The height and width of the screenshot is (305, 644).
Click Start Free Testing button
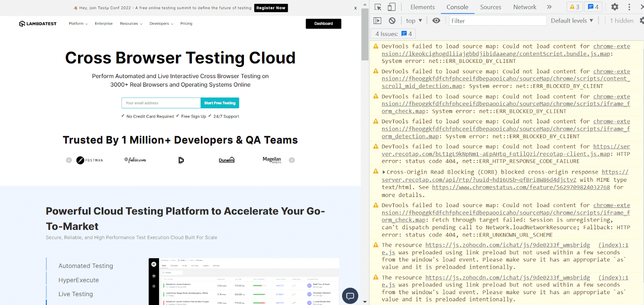pos(220,103)
